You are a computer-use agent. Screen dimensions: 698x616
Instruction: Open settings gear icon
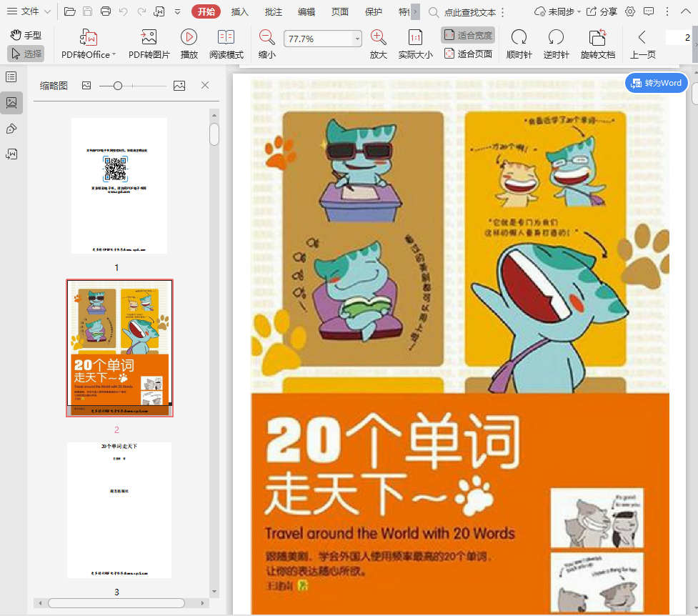(630, 11)
